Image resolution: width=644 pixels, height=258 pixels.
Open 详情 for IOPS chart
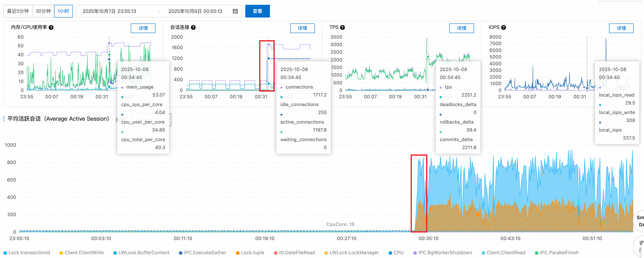(x=621, y=28)
